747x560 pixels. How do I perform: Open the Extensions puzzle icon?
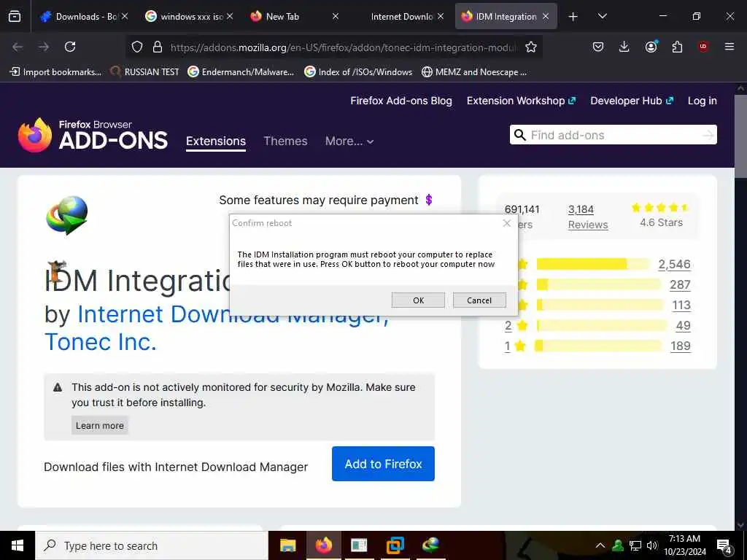click(x=677, y=47)
